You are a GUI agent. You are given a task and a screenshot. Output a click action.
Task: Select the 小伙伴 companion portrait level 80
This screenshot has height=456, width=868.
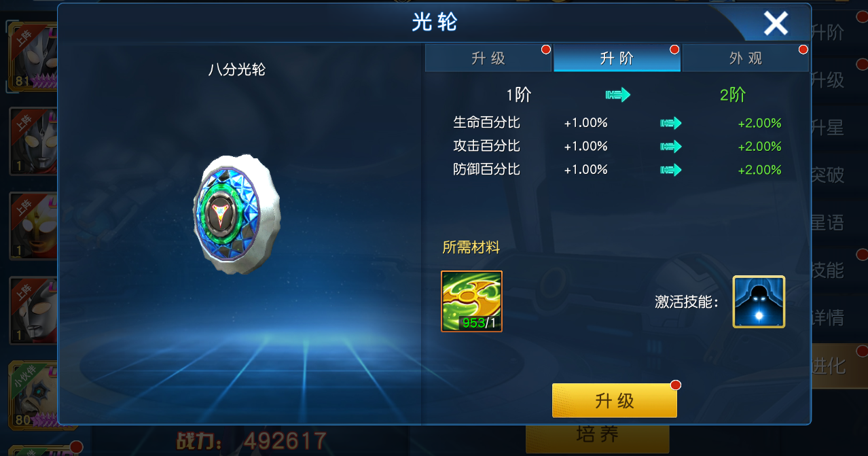click(x=33, y=396)
